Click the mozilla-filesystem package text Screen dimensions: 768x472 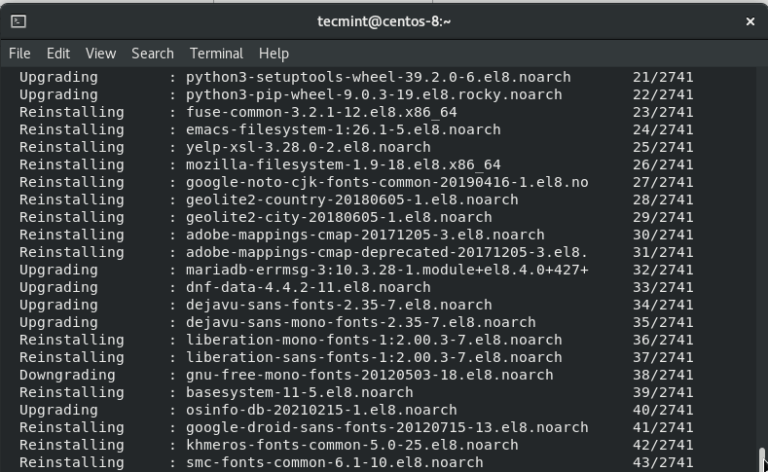point(343,164)
